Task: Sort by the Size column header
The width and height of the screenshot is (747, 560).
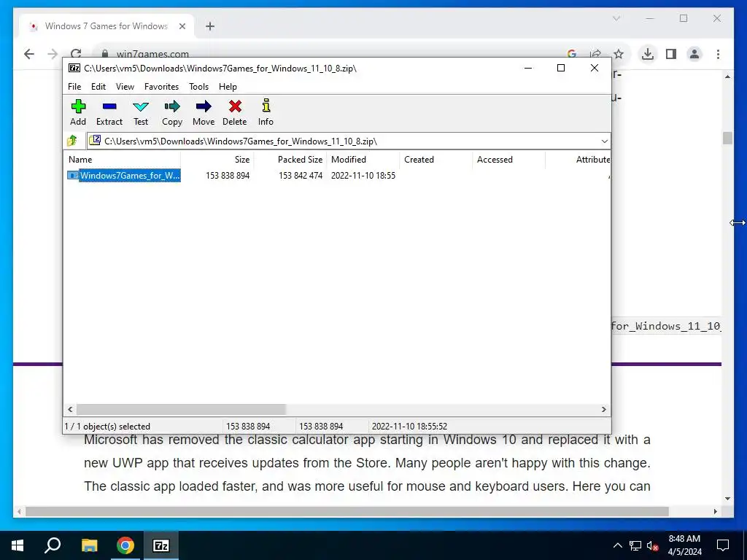Action: (217, 160)
